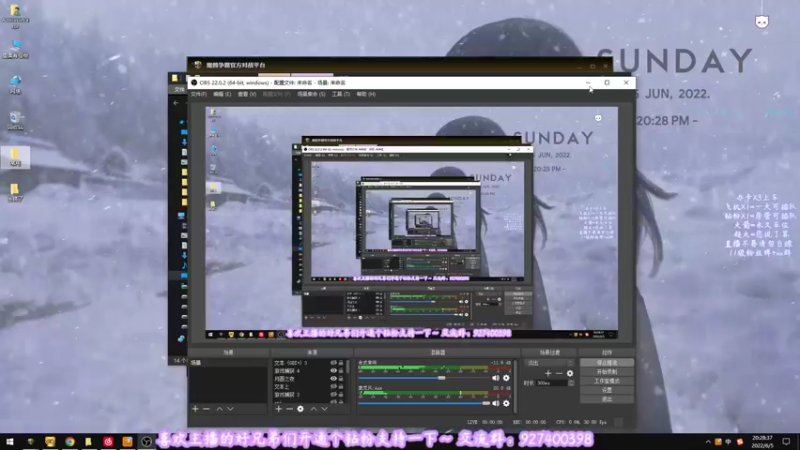The height and width of the screenshot is (450, 800).
Task: Click the OBS preview canvas
Action: [x=411, y=223]
